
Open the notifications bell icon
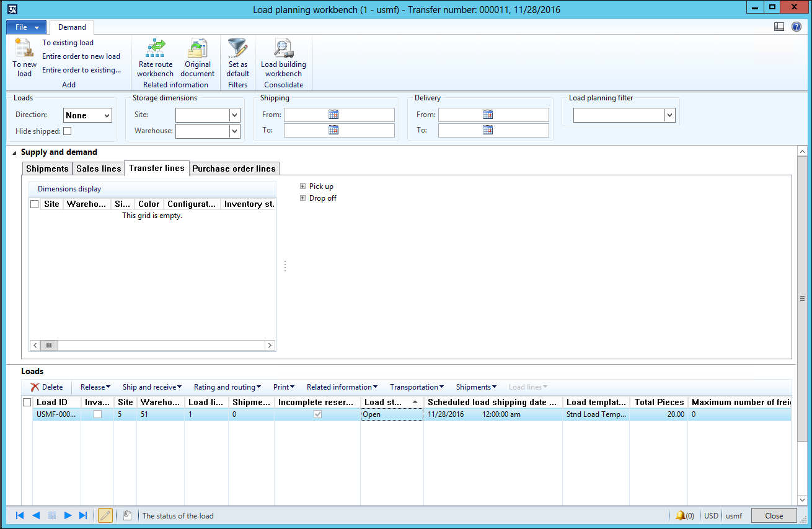(x=681, y=515)
